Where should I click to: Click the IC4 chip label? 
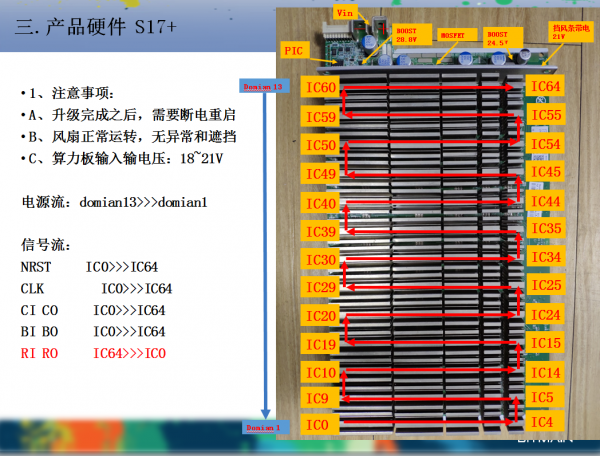(546, 421)
